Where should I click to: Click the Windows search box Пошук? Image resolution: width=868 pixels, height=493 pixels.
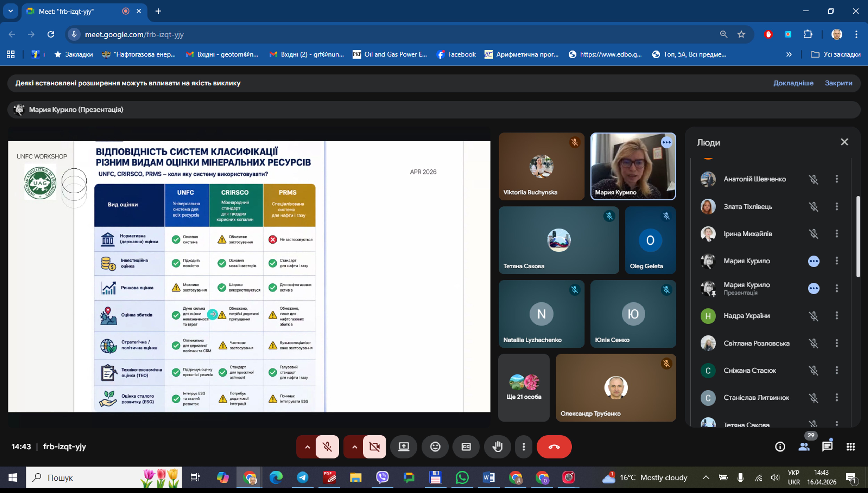click(x=104, y=478)
